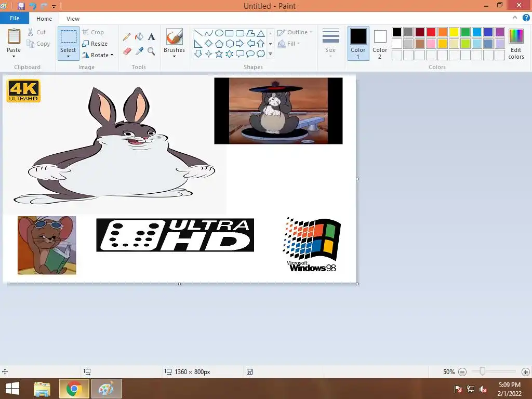This screenshot has height=399, width=532.
Task: Open the Windows Start button
Action: [x=12, y=389]
